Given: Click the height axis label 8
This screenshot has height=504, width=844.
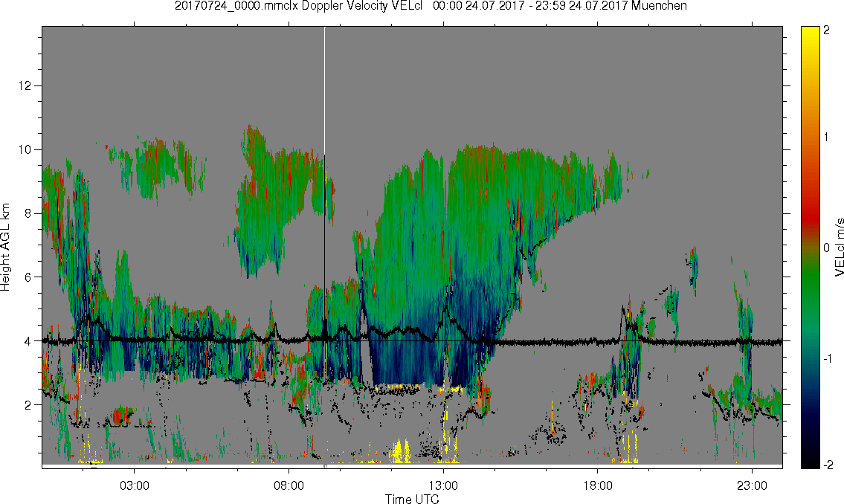Looking at the screenshot, I should (28, 213).
